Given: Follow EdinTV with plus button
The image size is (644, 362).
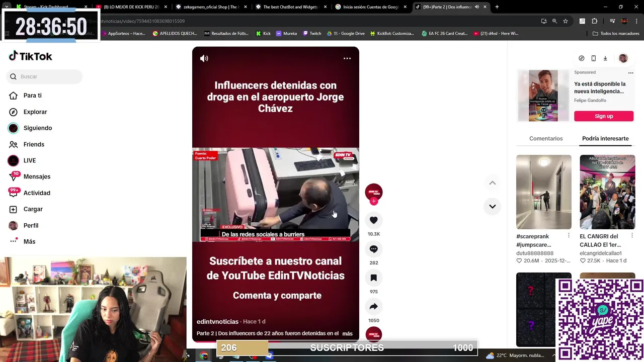Looking at the screenshot, I should click(373, 202).
